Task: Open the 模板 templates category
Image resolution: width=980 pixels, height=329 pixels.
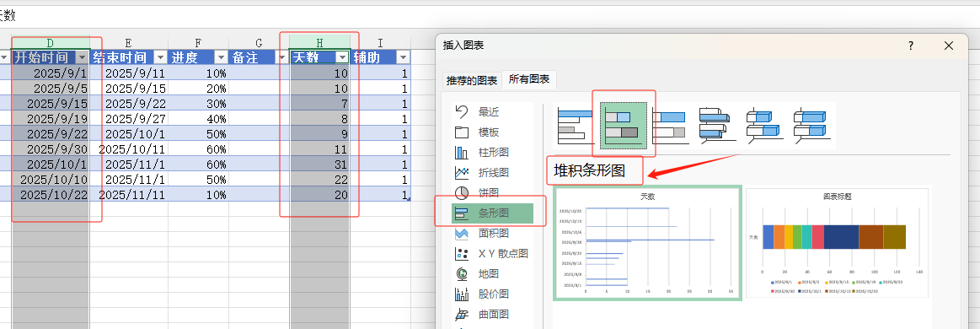Action: [x=492, y=132]
